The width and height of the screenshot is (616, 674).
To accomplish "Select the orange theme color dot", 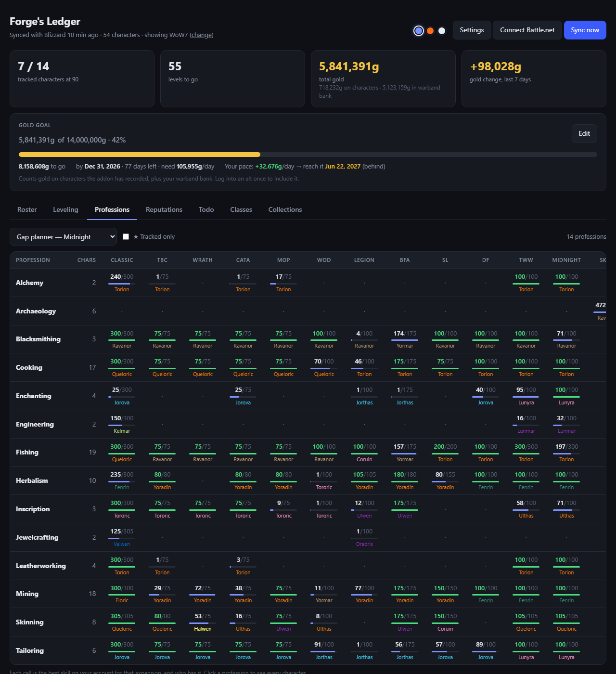I will [430, 31].
